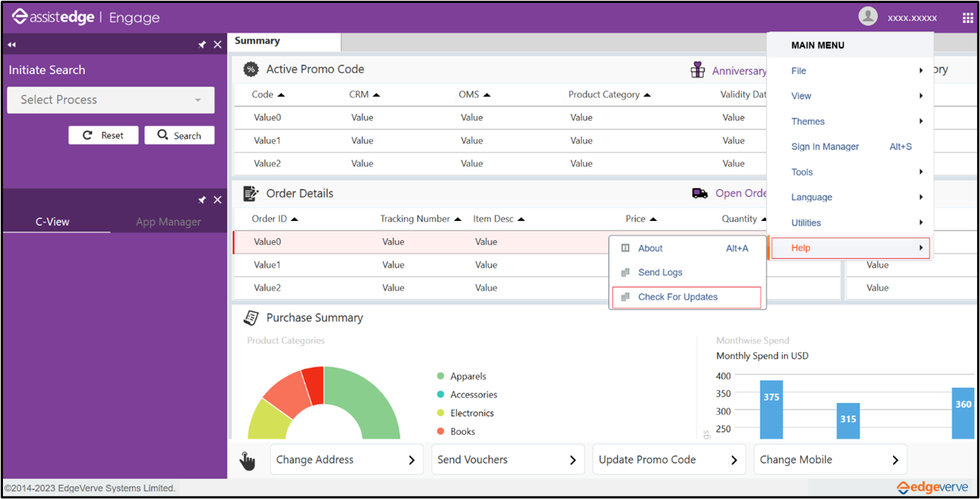Image resolution: width=980 pixels, height=499 pixels.
Task: Open the apps grid menu icon
Action: pyautogui.click(x=967, y=18)
